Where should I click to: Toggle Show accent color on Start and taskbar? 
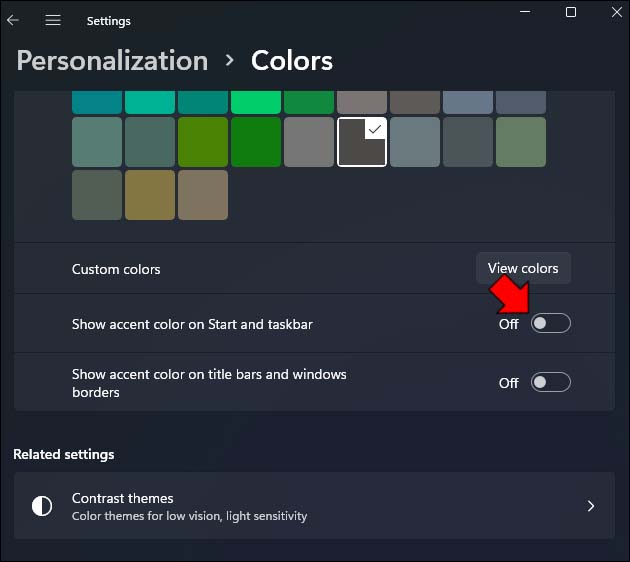550,323
